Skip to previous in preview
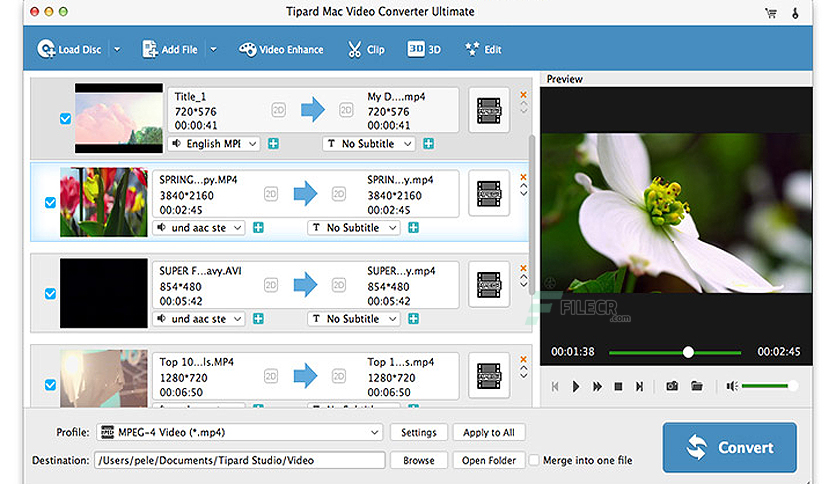836x484 pixels. (555, 386)
